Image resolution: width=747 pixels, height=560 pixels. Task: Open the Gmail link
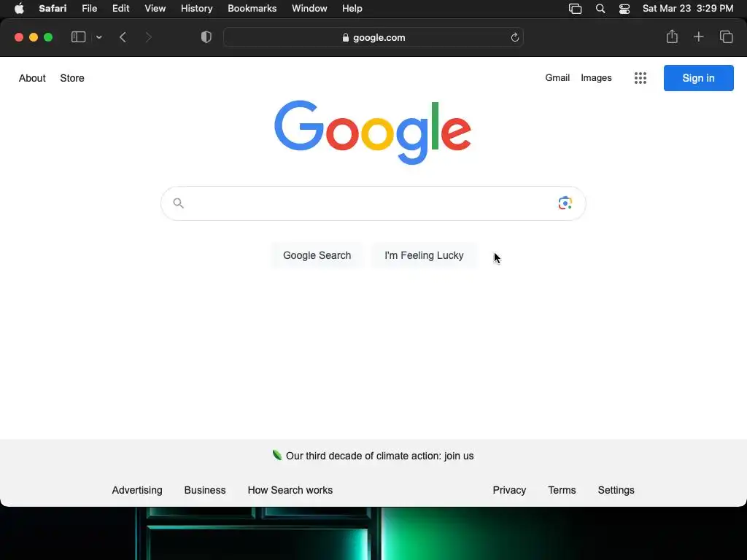click(557, 77)
